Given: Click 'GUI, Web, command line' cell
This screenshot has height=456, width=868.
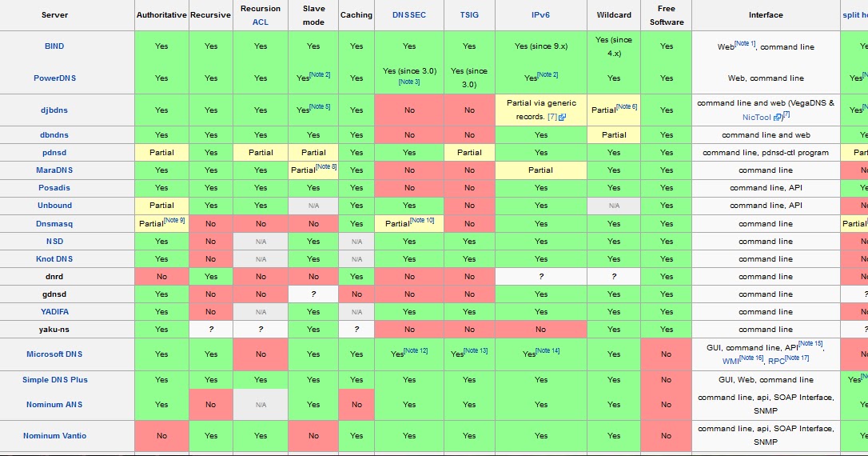Looking at the screenshot, I should click(x=766, y=380).
